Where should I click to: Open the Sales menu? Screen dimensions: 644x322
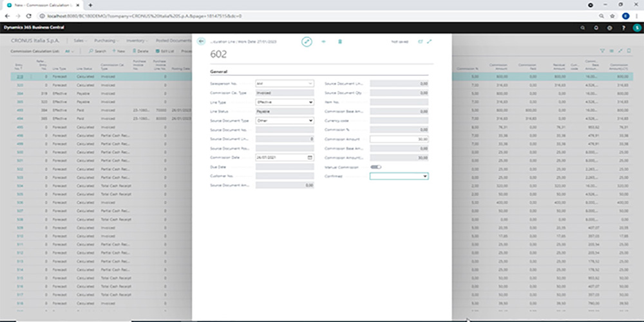(x=80, y=40)
